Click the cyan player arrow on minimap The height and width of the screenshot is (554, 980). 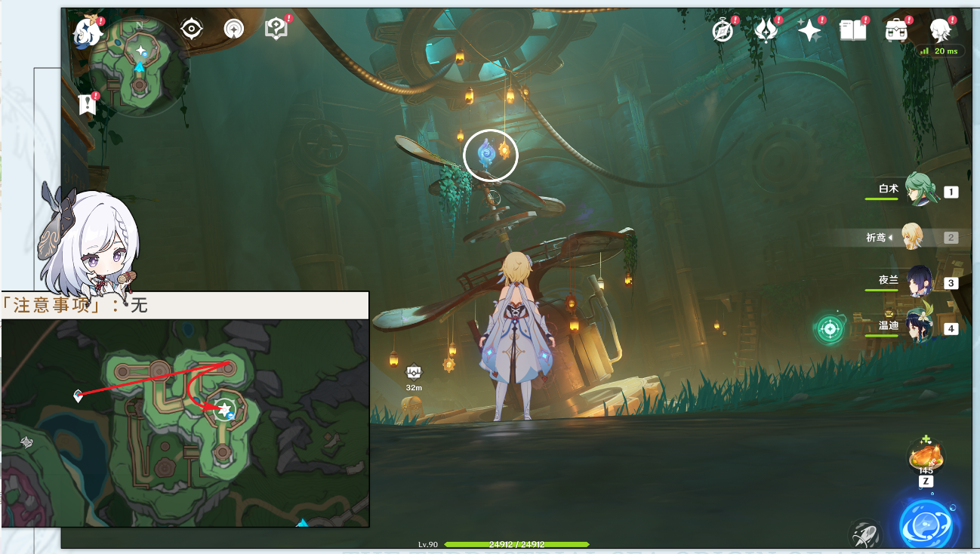[x=139, y=67]
